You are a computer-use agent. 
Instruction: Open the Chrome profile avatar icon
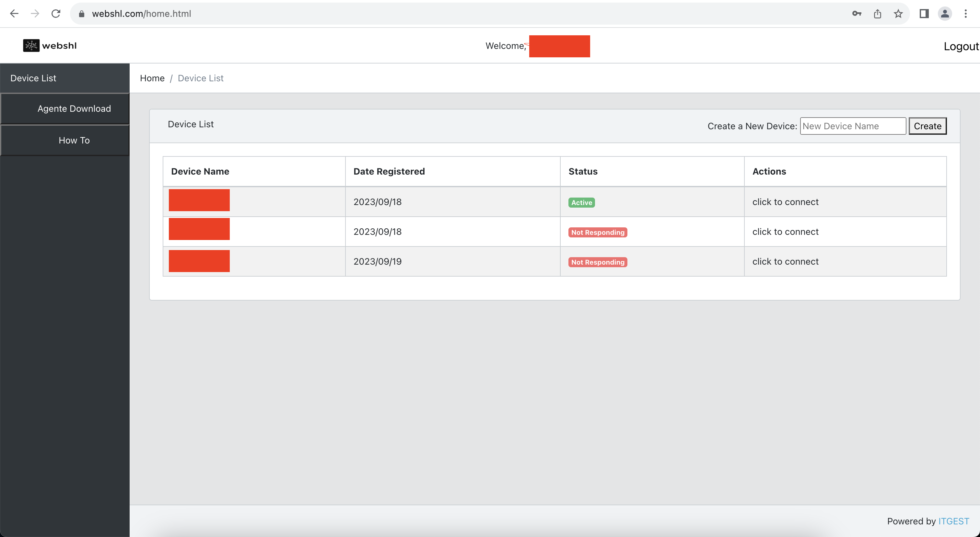(945, 14)
